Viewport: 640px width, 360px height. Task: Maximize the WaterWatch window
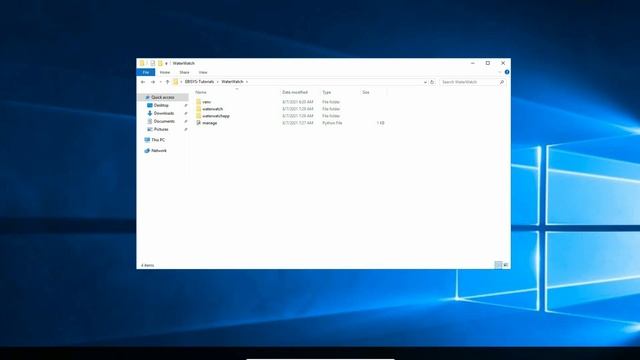488,63
